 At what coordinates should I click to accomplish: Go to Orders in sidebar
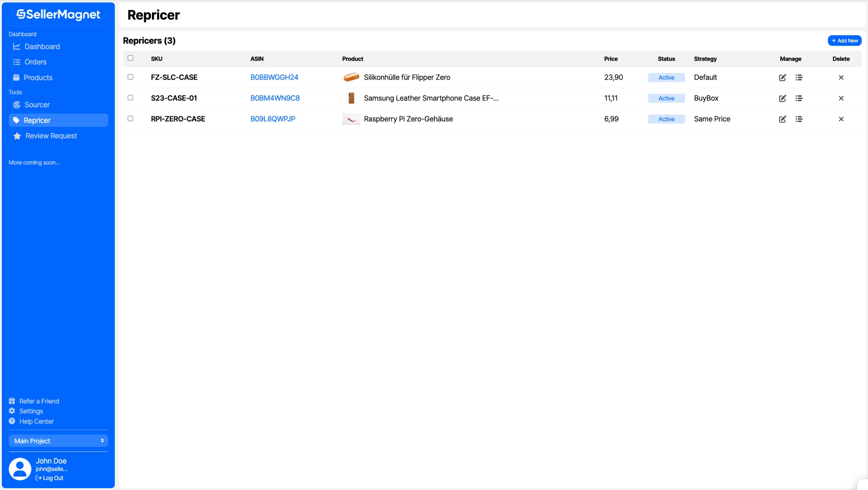coord(35,62)
